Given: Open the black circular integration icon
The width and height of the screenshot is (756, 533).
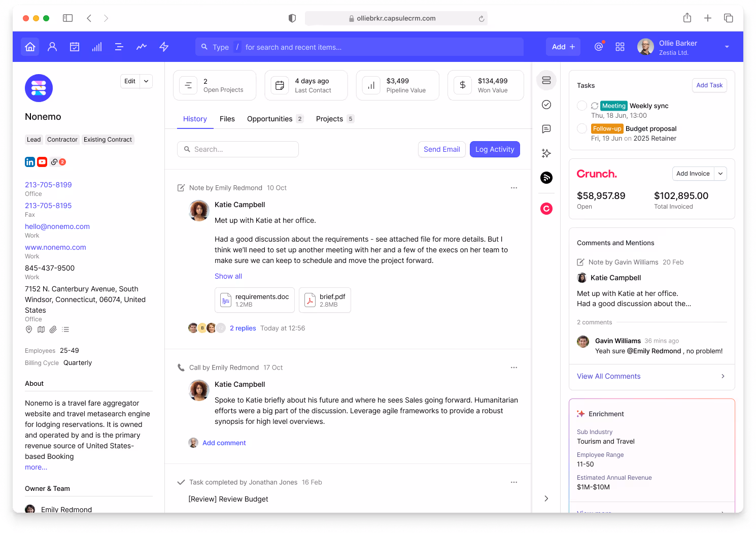Looking at the screenshot, I should (x=546, y=178).
